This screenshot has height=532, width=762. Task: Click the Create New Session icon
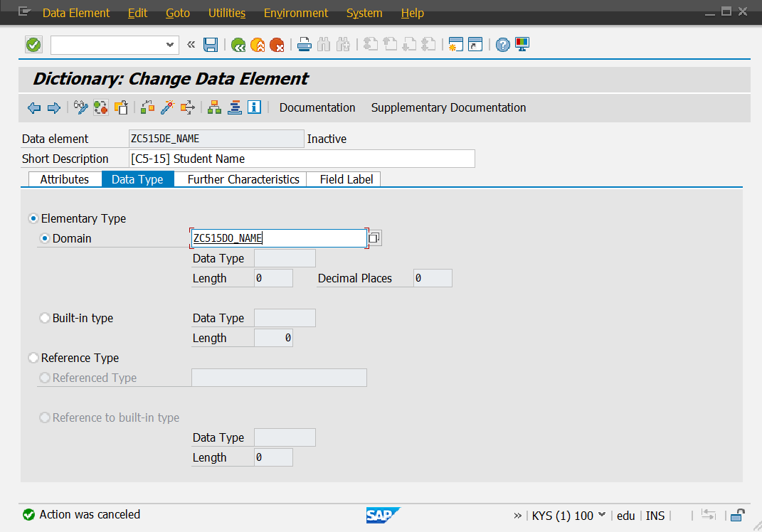pyautogui.click(x=456, y=46)
